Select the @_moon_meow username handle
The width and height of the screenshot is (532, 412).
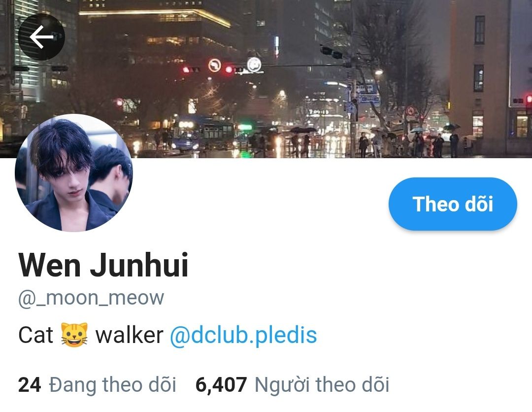[91, 298]
